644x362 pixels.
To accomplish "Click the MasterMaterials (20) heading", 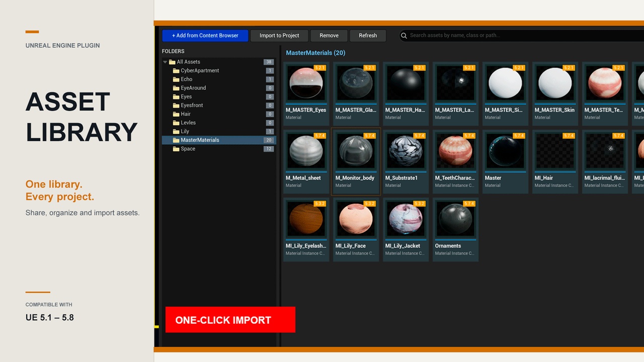I will tap(315, 53).
